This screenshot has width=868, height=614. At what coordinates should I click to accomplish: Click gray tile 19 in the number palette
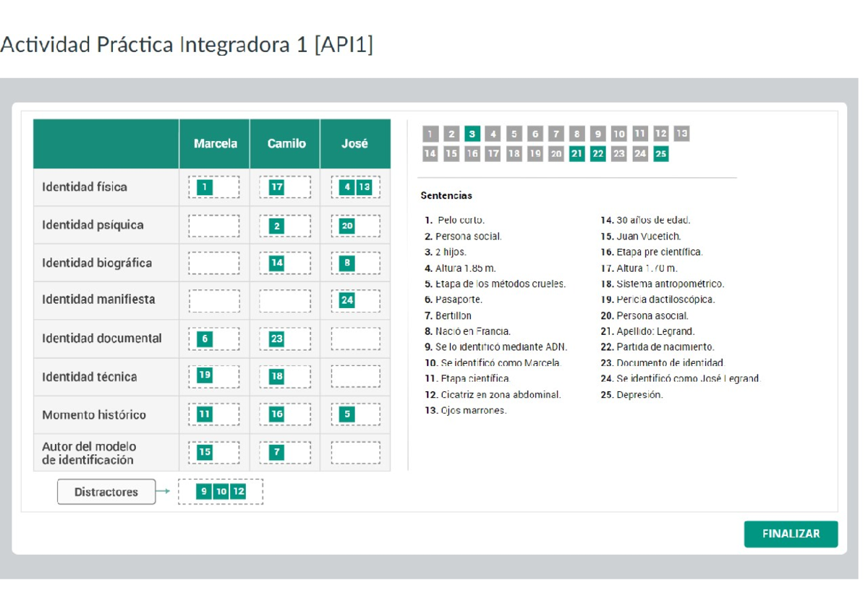click(535, 153)
